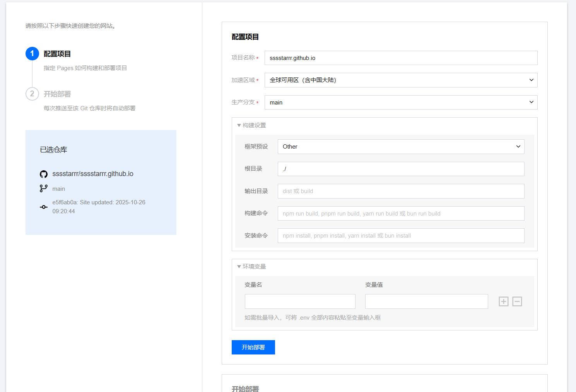The height and width of the screenshot is (392, 576).
Task: Click the step 2 circle for 开始部署
Action: pyautogui.click(x=32, y=94)
